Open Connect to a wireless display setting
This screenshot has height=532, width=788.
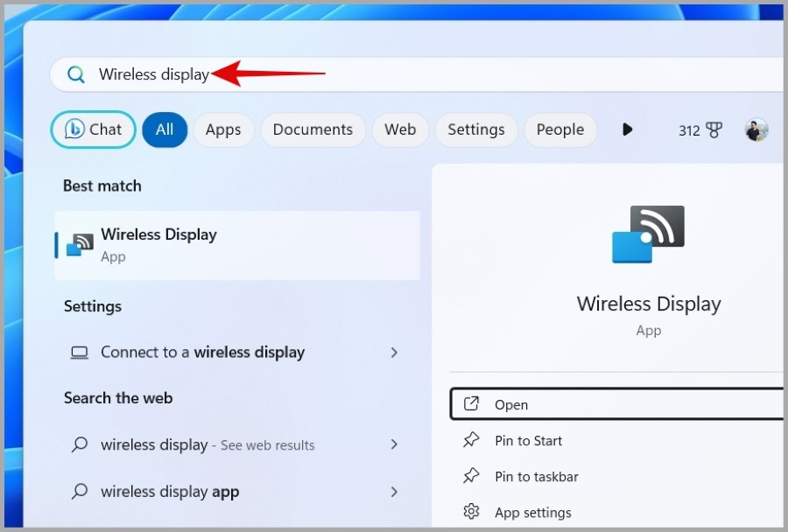coord(237,352)
